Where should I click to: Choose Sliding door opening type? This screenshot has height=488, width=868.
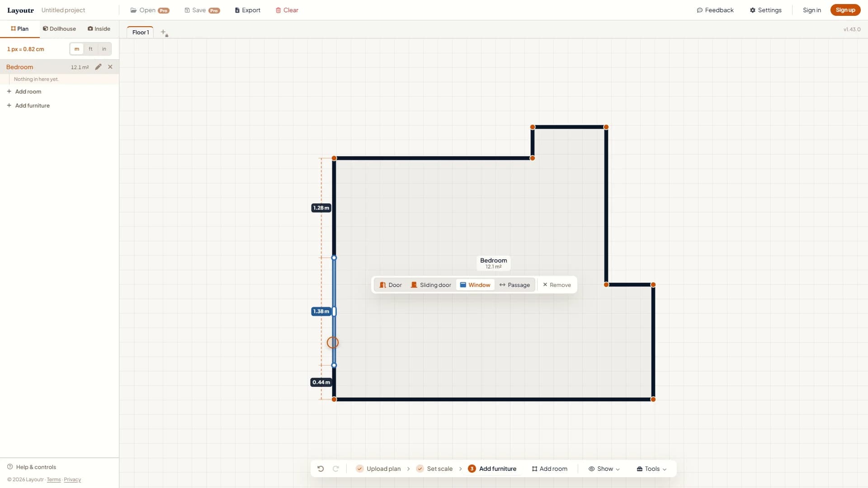point(431,285)
